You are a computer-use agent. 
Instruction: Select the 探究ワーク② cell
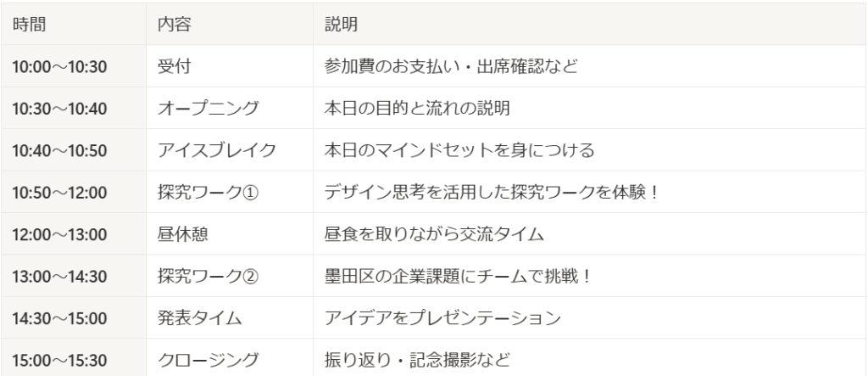(230, 276)
